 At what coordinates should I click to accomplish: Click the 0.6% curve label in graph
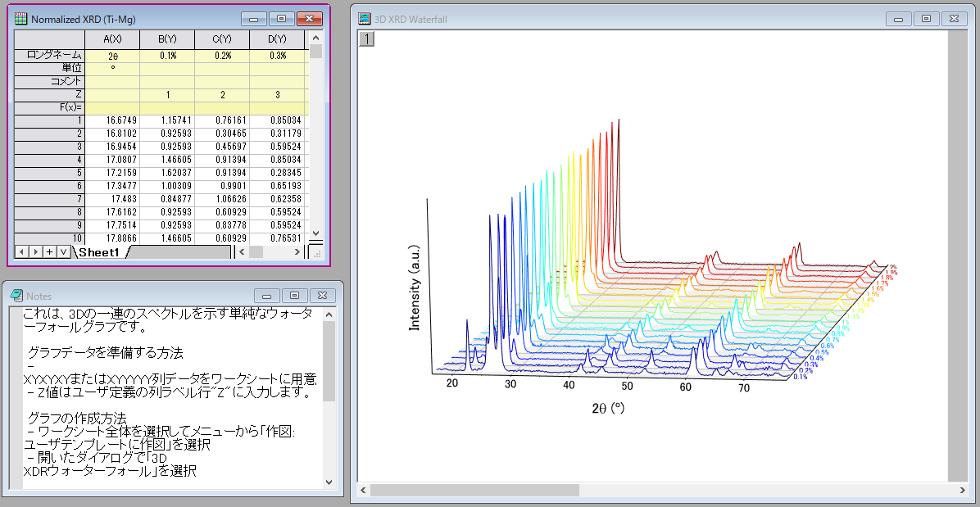point(828,346)
